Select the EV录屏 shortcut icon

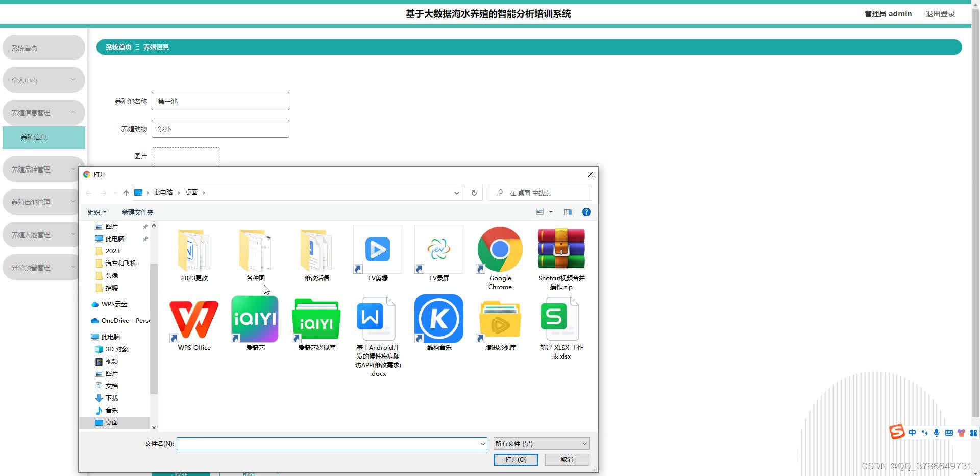coord(439,249)
